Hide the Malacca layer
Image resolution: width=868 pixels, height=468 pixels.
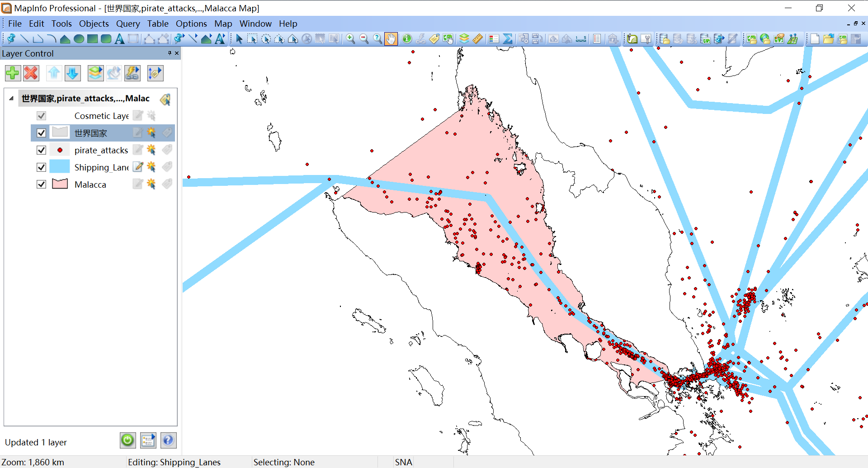click(41, 184)
